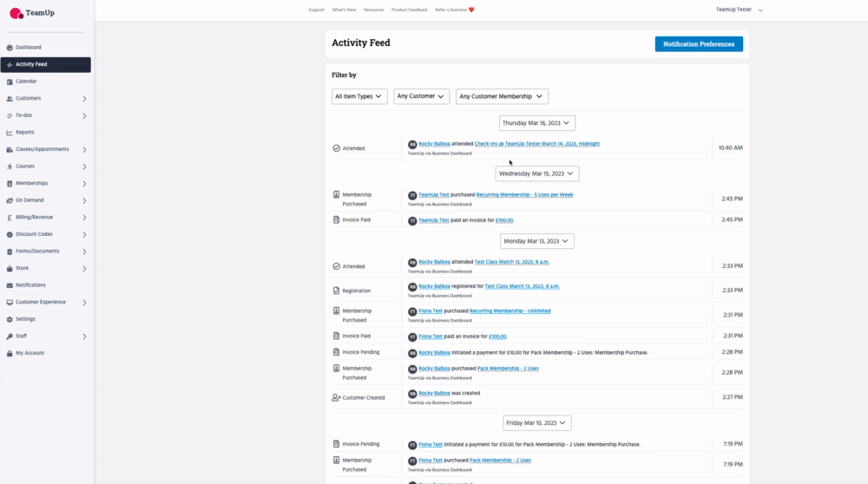Click Rocky Balboa's avatar in Customer Created row
The height and width of the screenshot is (484, 868).
412,393
